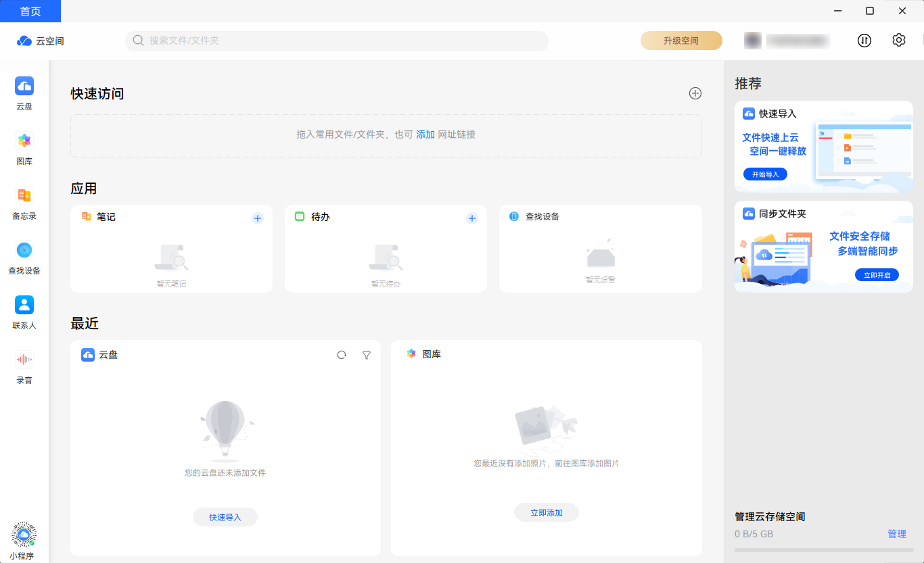Open the filter in the 云盘 recent card
The image size is (924, 563).
click(x=366, y=355)
